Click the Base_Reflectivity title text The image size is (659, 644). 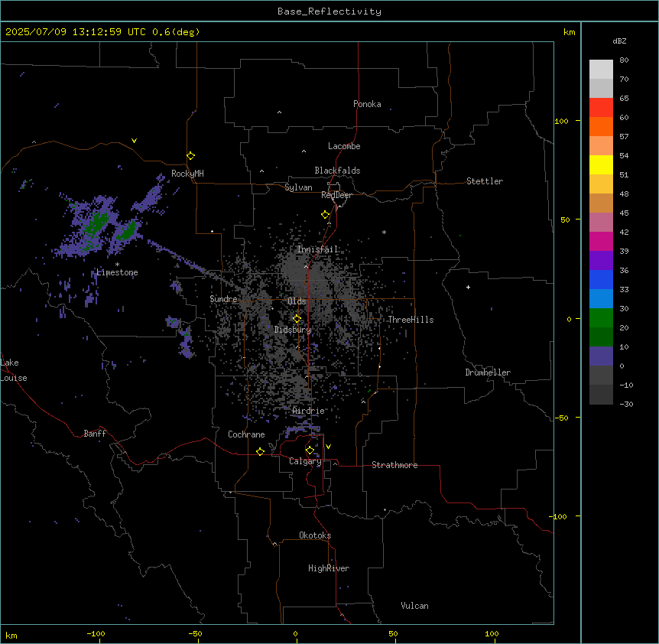pyautogui.click(x=329, y=11)
